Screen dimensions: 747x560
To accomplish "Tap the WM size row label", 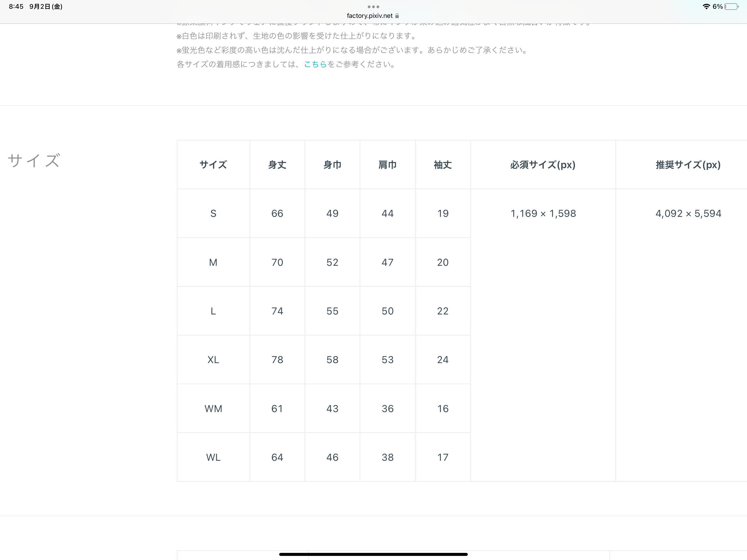I will (213, 409).
